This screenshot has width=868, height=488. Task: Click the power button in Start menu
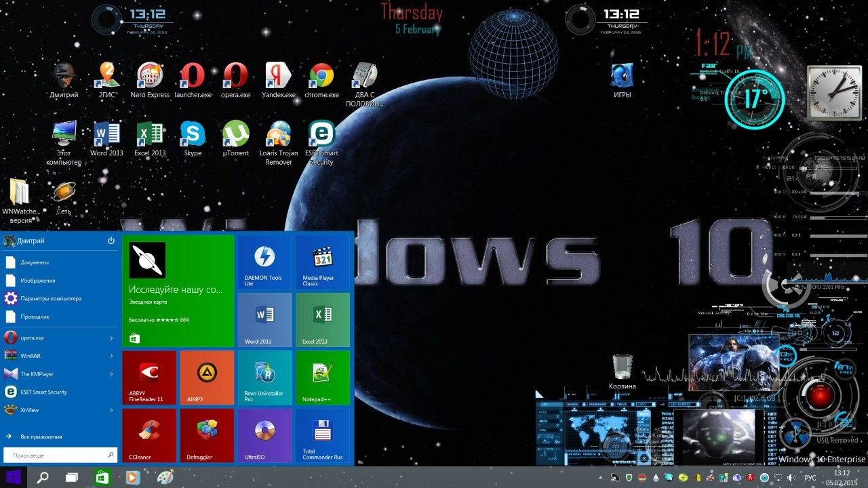[111, 241]
